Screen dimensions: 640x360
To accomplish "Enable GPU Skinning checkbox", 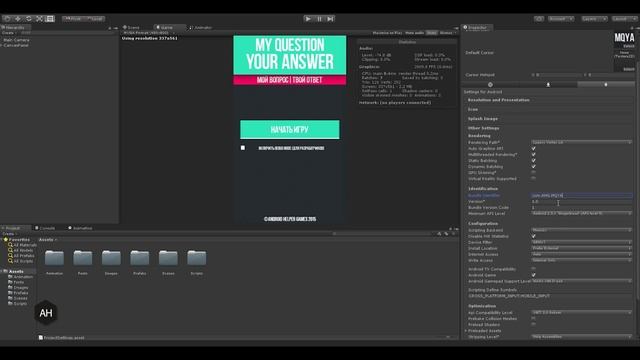I will [x=533, y=173].
